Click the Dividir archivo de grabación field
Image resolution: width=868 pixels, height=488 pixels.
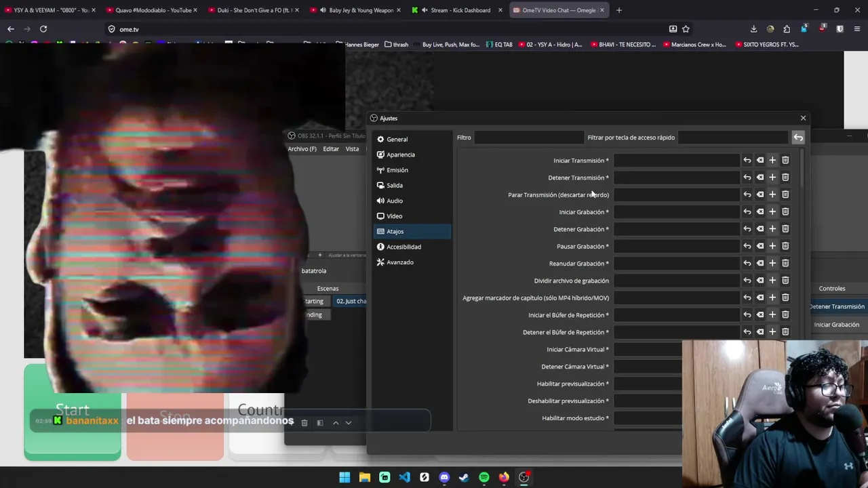(676, 281)
